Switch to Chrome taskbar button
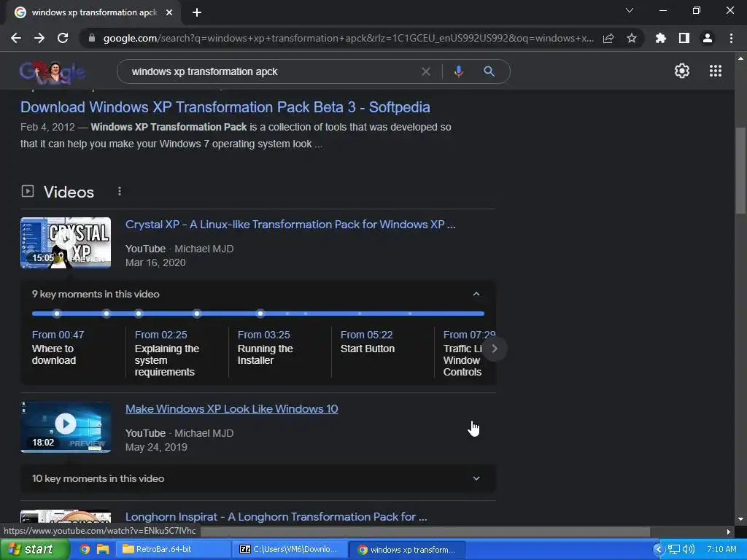The width and height of the screenshot is (747, 560). point(407,549)
